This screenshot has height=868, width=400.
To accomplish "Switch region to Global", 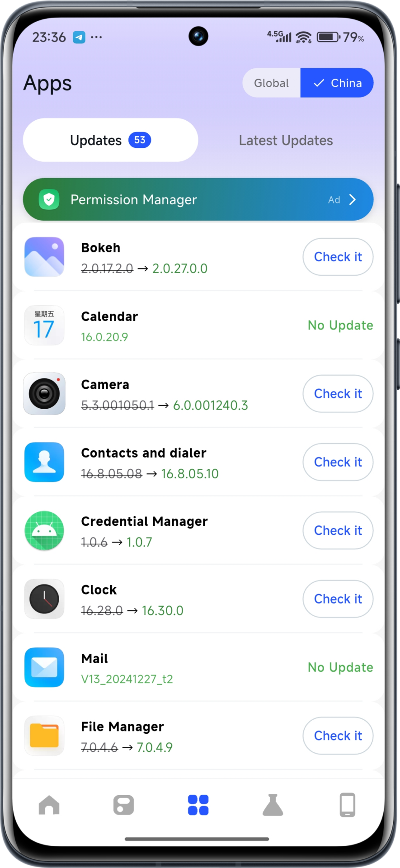I will (x=271, y=83).
